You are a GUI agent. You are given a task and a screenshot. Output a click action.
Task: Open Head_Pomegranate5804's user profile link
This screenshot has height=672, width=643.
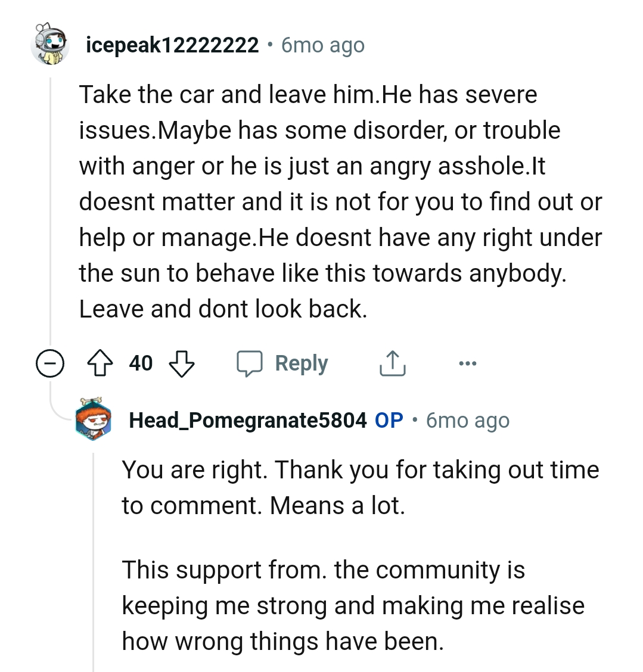pyautogui.click(x=247, y=421)
